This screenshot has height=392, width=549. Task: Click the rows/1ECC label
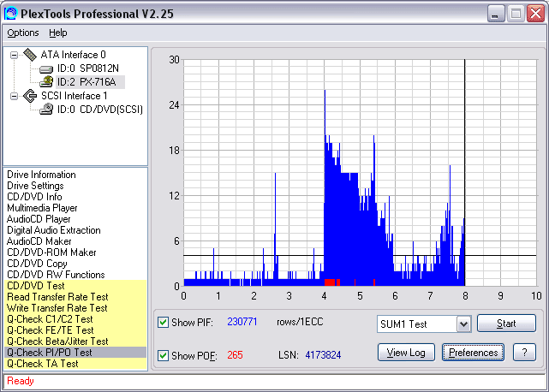[300, 322]
